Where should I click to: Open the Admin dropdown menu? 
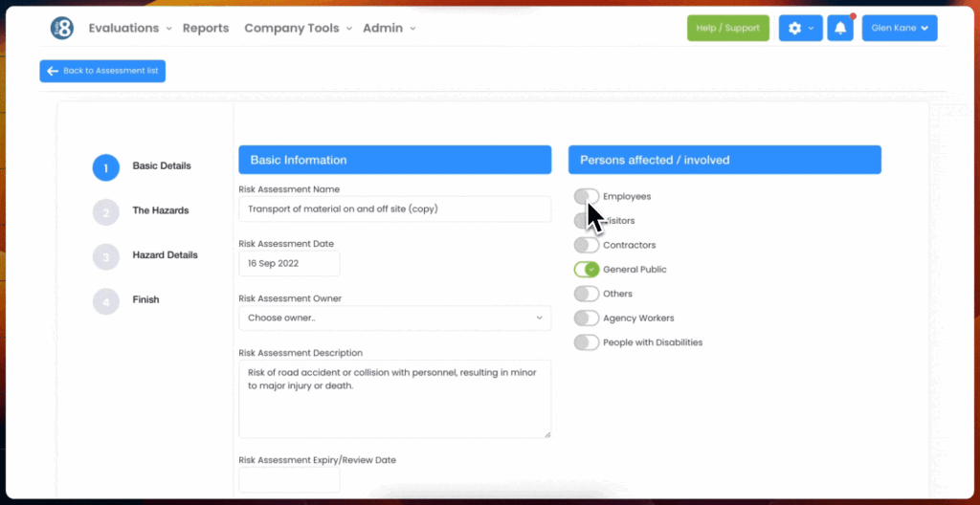pos(389,28)
